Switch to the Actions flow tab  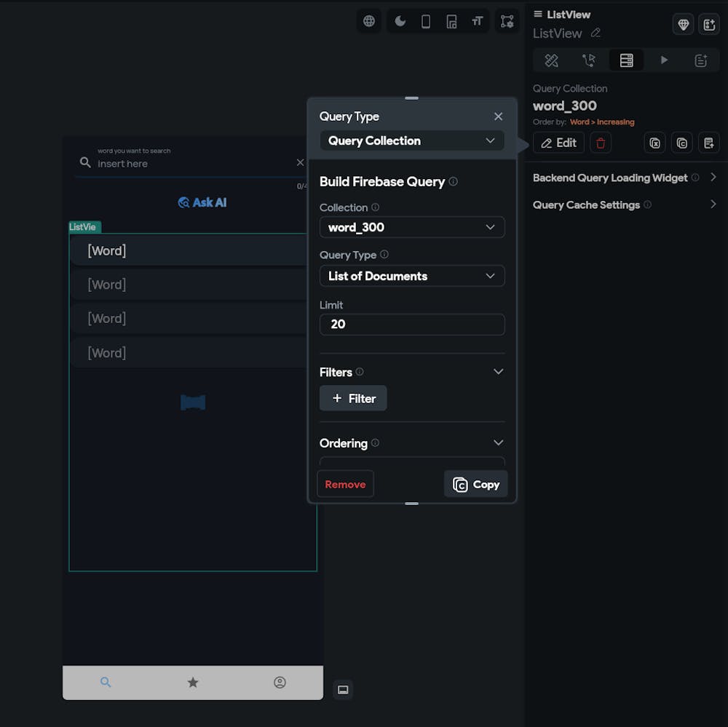coord(589,60)
